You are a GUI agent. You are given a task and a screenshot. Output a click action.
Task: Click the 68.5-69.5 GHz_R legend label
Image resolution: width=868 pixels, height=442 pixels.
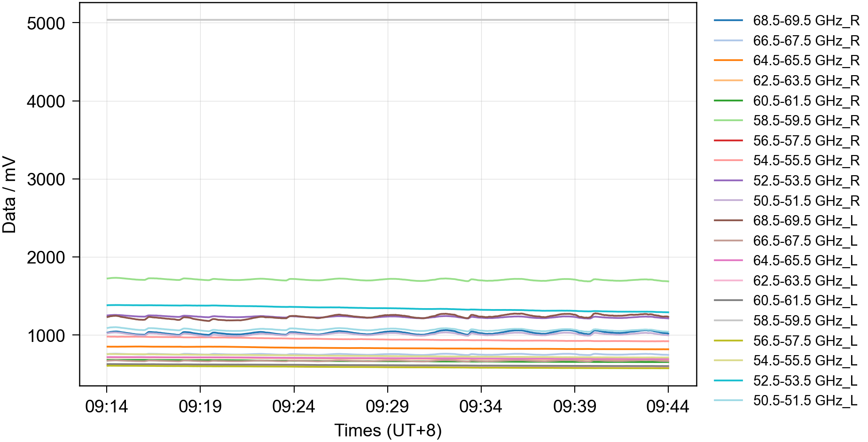[x=805, y=21]
